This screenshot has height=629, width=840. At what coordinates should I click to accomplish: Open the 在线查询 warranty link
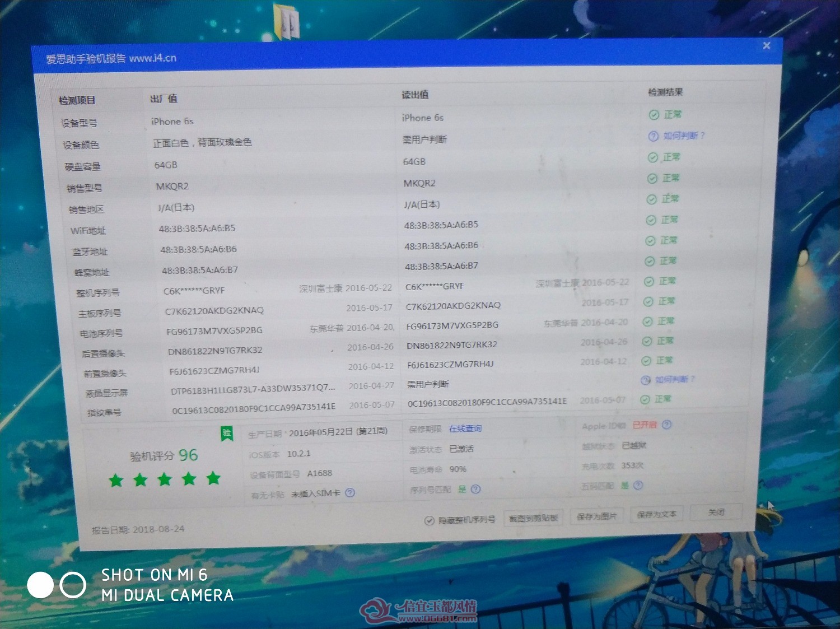coord(465,428)
